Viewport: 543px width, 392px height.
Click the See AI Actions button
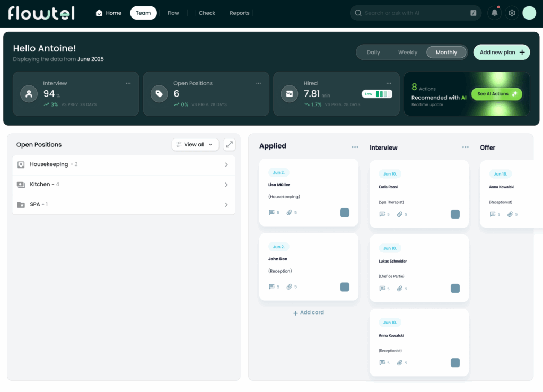(x=496, y=94)
